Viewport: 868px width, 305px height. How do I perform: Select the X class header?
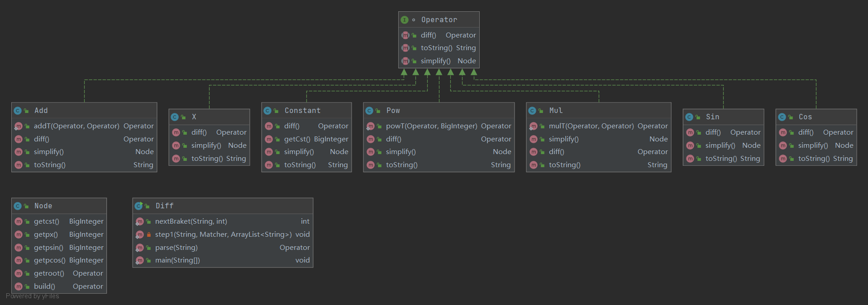(194, 117)
